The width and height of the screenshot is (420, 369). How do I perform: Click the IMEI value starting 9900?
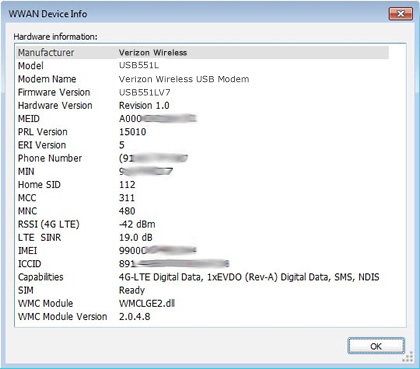coord(158,250)
